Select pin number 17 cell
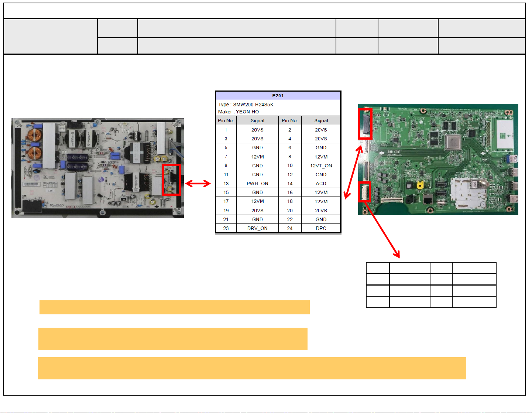This screenshot has height=413, width=532. (226, 201)
